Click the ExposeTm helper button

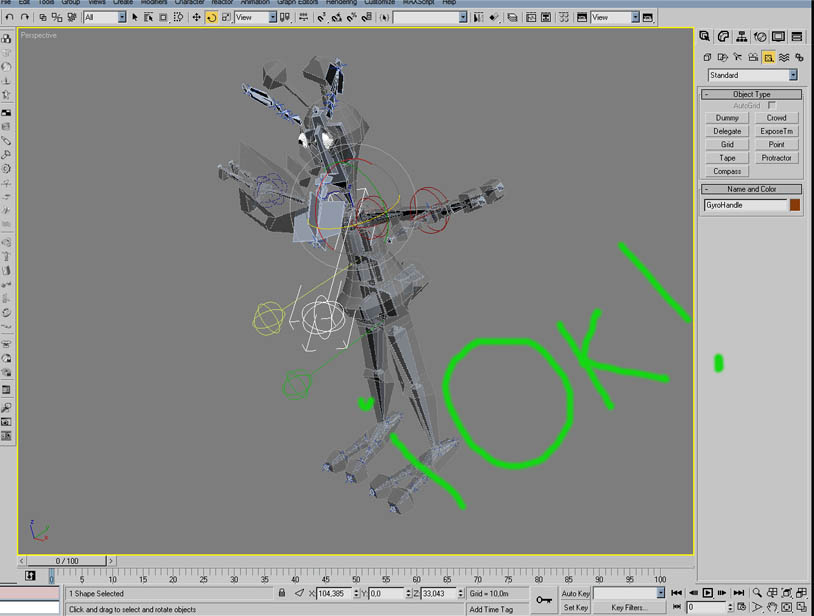point(776,131)
